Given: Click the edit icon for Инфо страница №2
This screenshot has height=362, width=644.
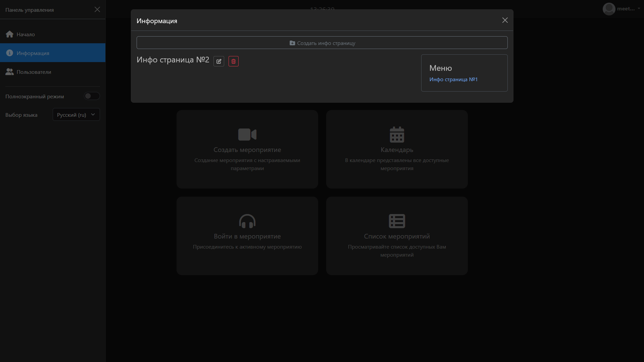Looking at the screenshot, I should click(219, 61).
